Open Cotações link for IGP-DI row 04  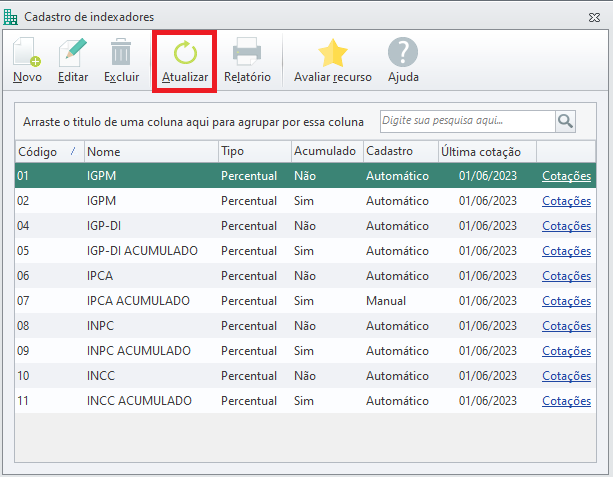coord(566,226)
